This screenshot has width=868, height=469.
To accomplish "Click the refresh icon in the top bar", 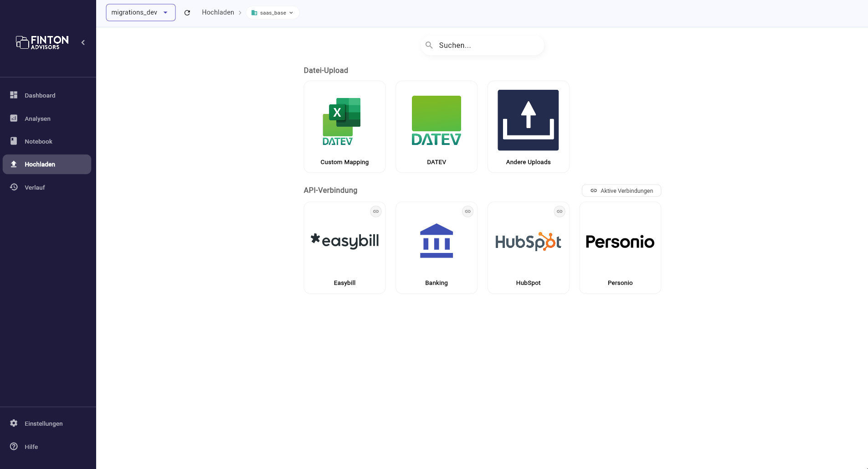I will [187, 13].
